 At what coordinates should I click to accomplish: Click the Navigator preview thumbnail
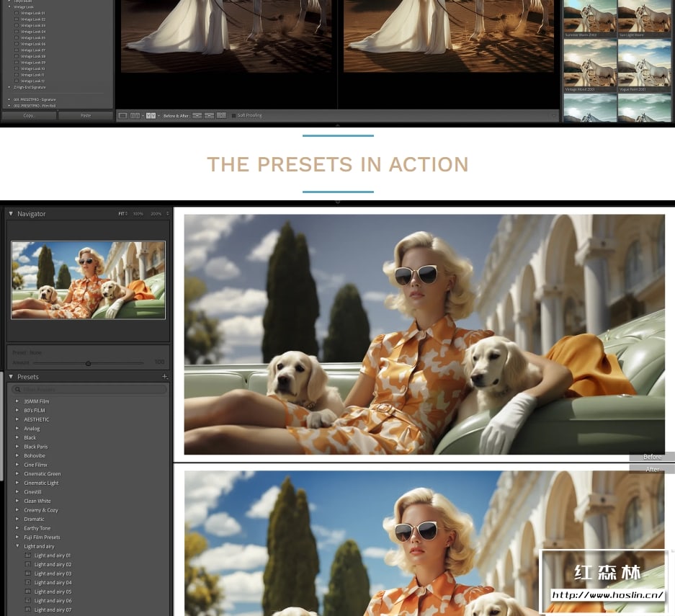coord(89,280)
